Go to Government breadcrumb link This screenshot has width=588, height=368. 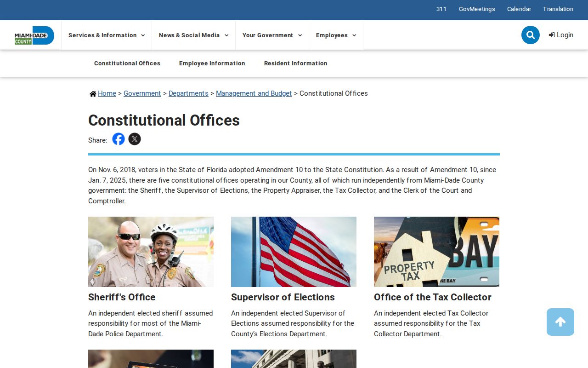pyautogui.click(x=142, y=93)
